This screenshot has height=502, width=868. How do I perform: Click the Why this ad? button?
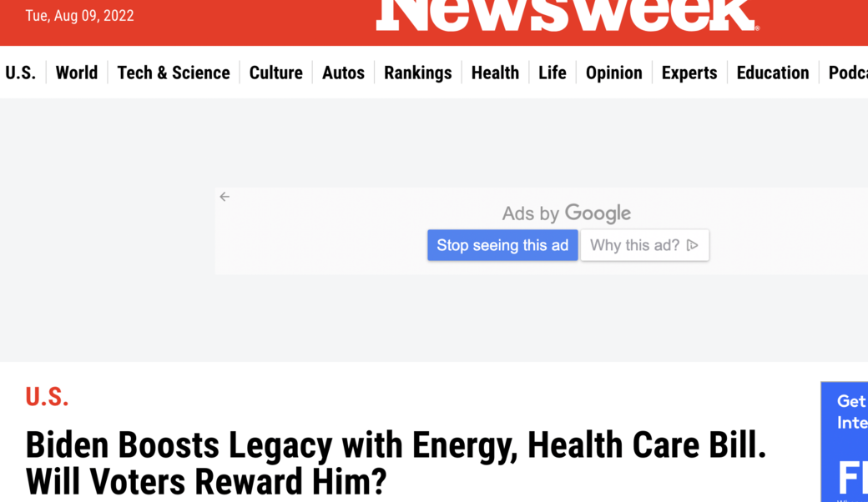[643, 245]
